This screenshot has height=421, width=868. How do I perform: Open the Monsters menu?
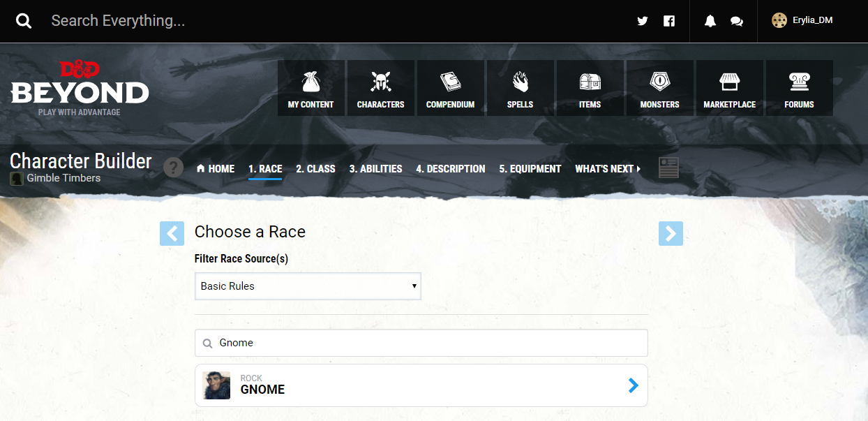[660, 88]
